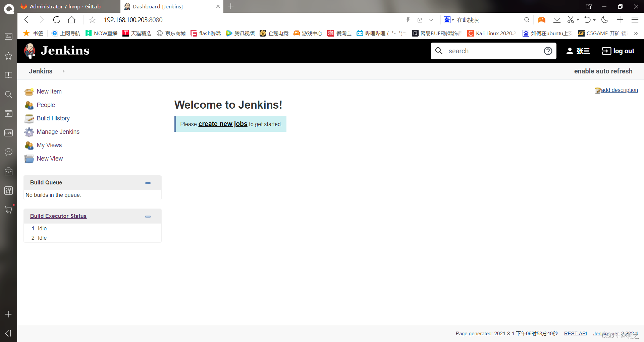Collapse the Build Executor Status panel
Screen dimensions: 644x342
point(148,217)
